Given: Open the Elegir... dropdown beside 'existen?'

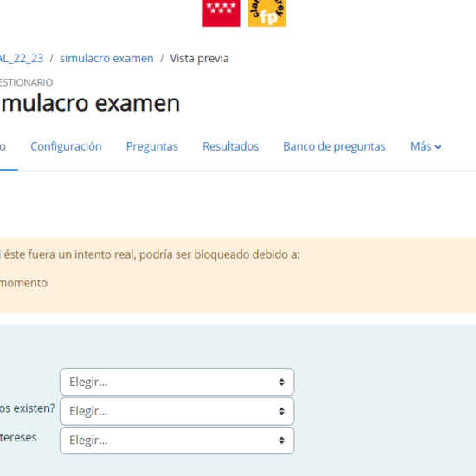Looking at the screenshot, I should [x=177, y=411].
